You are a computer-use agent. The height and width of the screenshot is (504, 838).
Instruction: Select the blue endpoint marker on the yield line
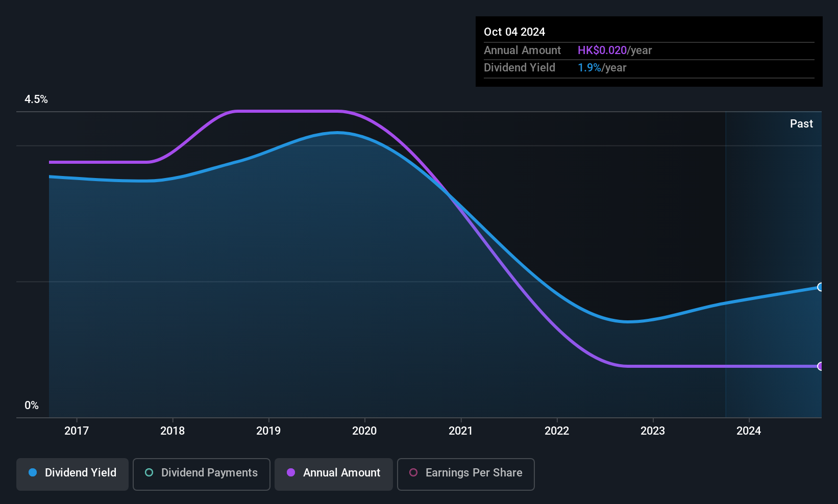(821, 287)
